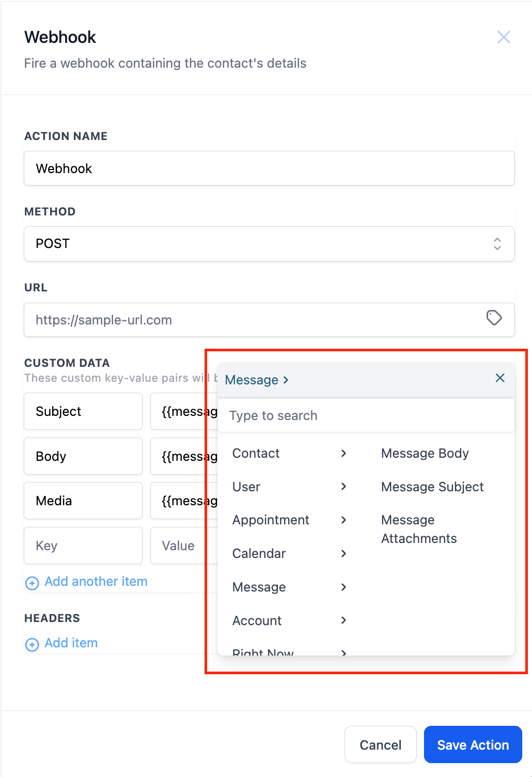
Task: Close the Webhook dialog with the X icon
Action: pyautogui.click(x=504, y=37)
